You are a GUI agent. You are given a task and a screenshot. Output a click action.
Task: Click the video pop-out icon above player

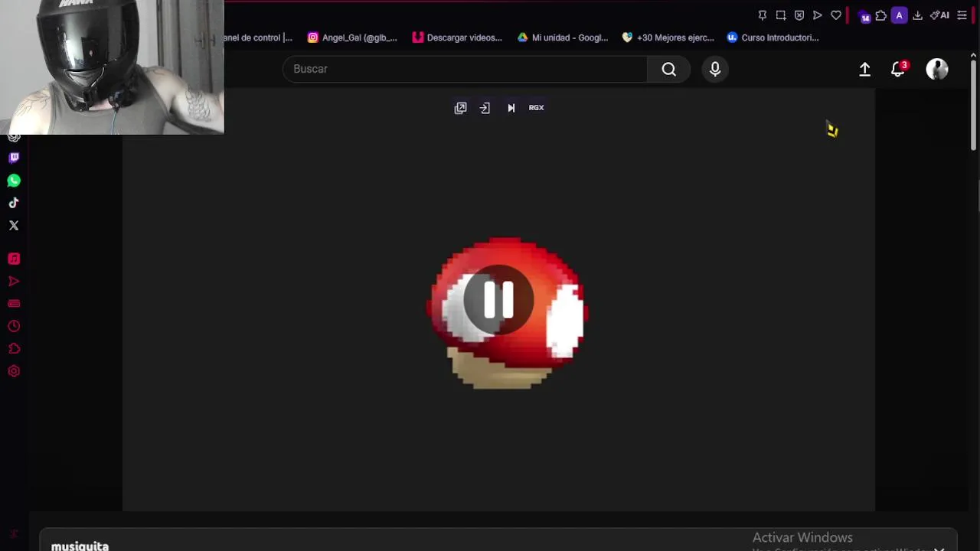point(460,108)
